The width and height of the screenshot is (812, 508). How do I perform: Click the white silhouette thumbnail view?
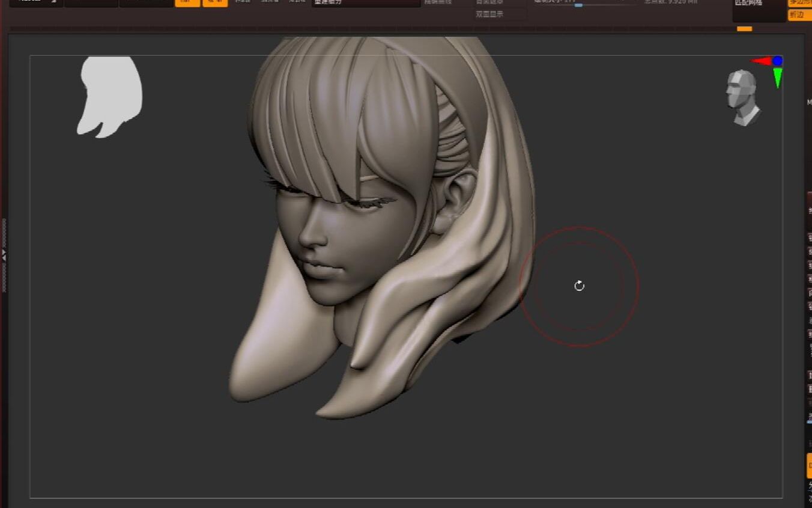(x=110, y=97)
